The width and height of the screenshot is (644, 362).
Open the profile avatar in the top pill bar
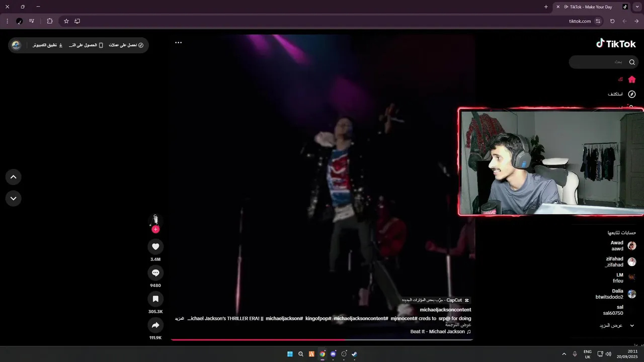16,45
